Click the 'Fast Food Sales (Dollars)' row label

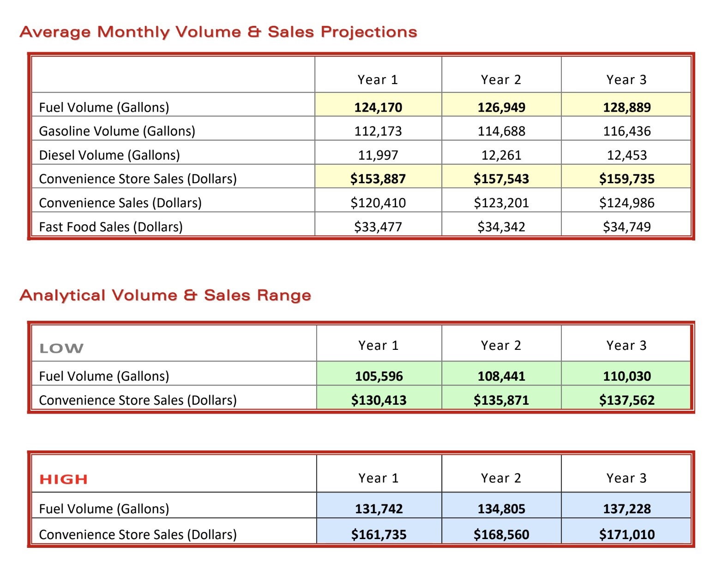[111, 227]
